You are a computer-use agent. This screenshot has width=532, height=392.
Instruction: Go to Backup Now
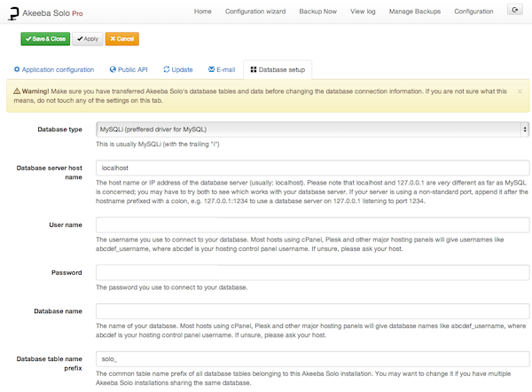tap(318, 12)
